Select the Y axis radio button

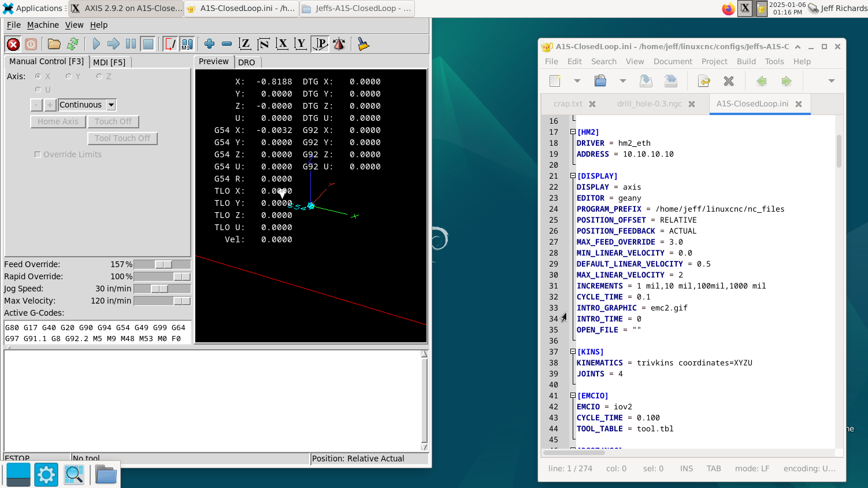69,76
